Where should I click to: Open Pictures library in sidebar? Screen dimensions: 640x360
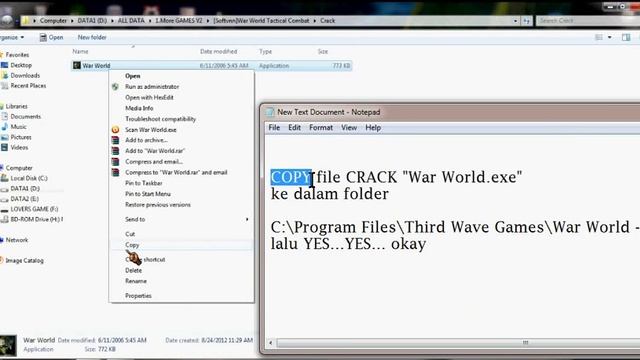(x=21, y=137)
